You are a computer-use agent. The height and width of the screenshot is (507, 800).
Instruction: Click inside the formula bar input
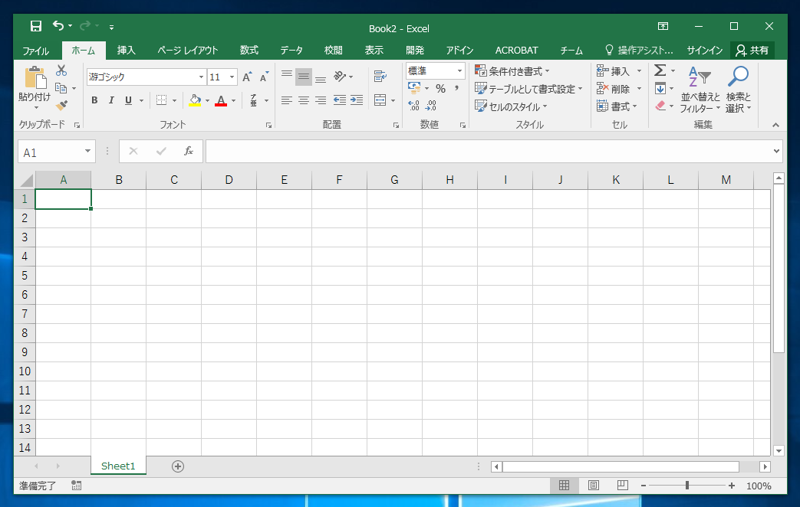[x=488, y=151]
